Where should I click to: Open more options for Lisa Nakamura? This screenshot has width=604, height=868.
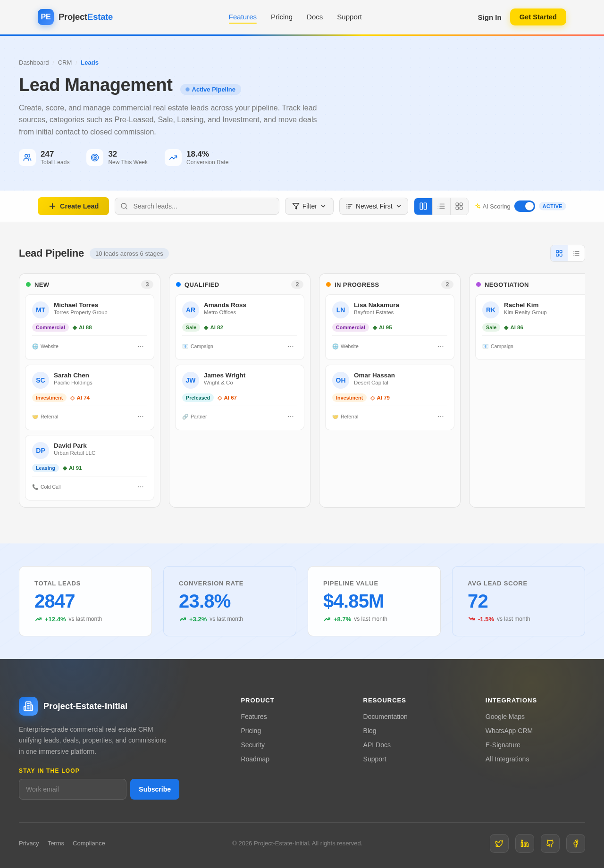pos(441,346)
